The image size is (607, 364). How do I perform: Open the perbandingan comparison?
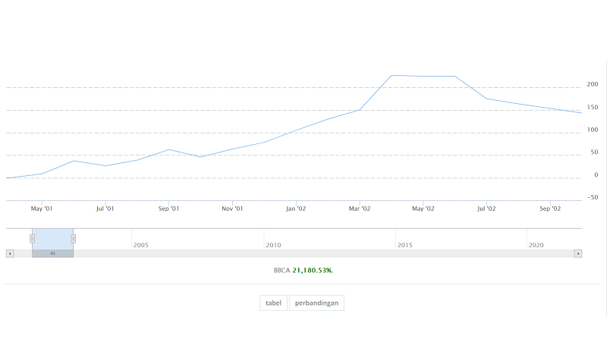coord(316,303)
